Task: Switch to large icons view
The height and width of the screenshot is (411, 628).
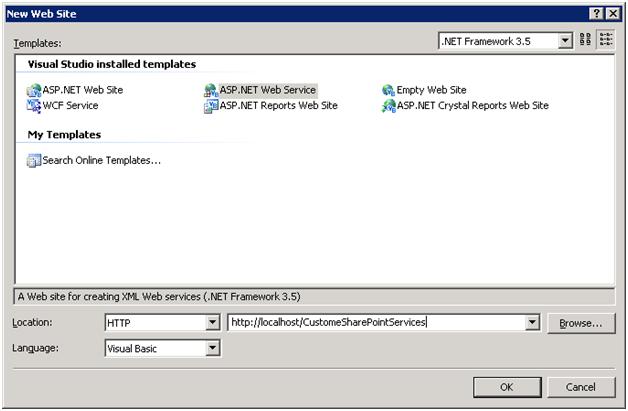Action: (x=585, y=40)
